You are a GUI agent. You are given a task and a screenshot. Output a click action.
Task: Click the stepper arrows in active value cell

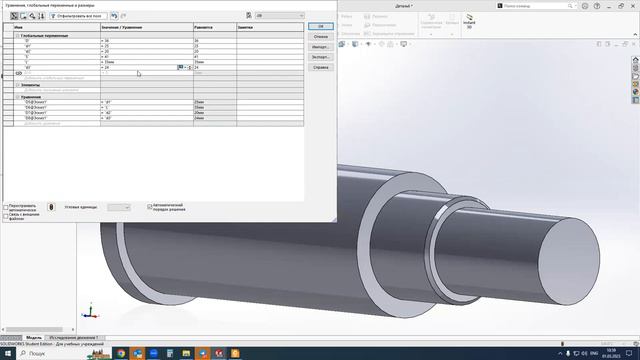pos(190,67)
